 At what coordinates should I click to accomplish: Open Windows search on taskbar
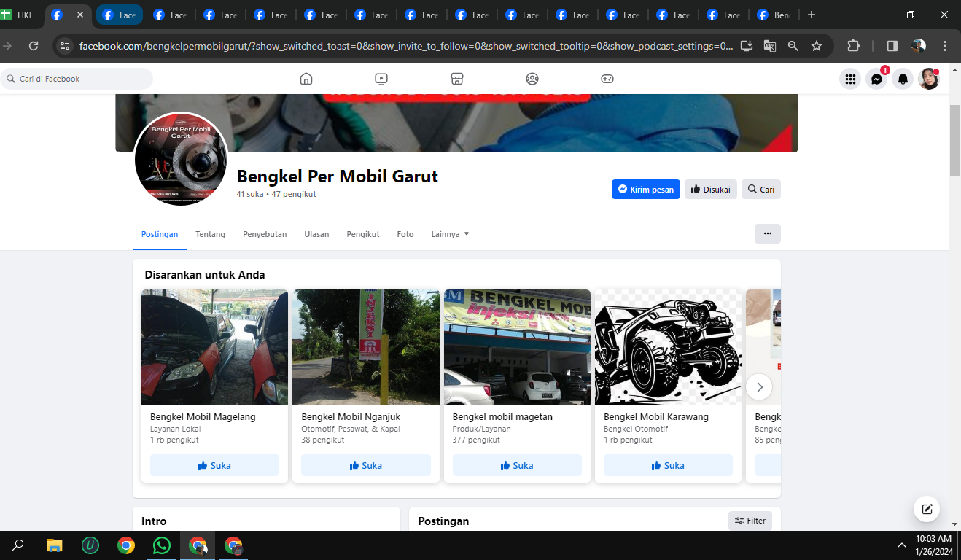pos(18,545)
